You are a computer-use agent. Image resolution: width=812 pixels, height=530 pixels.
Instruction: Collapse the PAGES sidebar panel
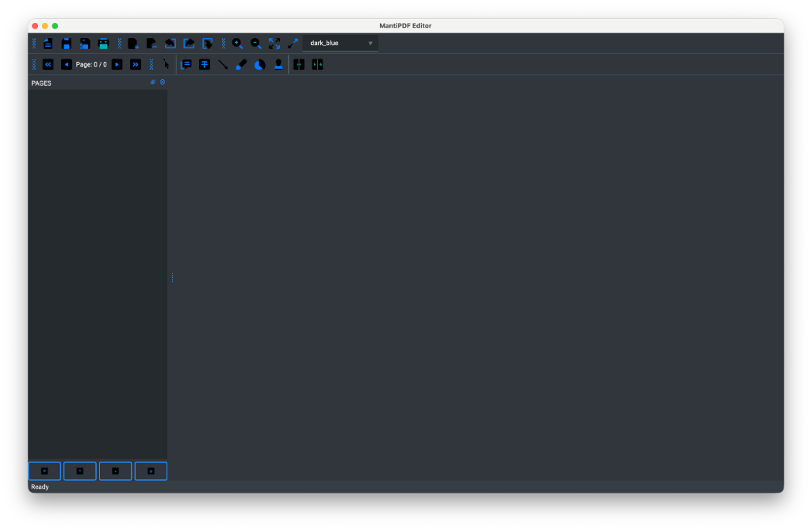point(162,82)
